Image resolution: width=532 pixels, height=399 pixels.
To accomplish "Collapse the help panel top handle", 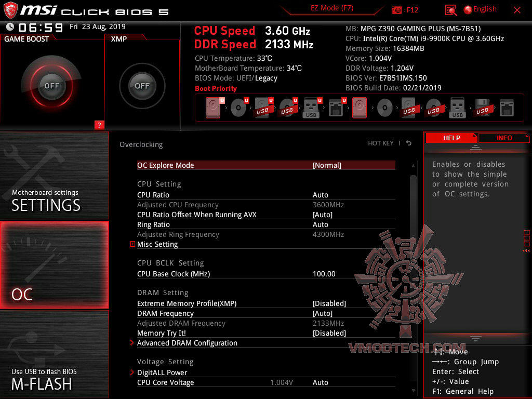I will click(476, 147).
